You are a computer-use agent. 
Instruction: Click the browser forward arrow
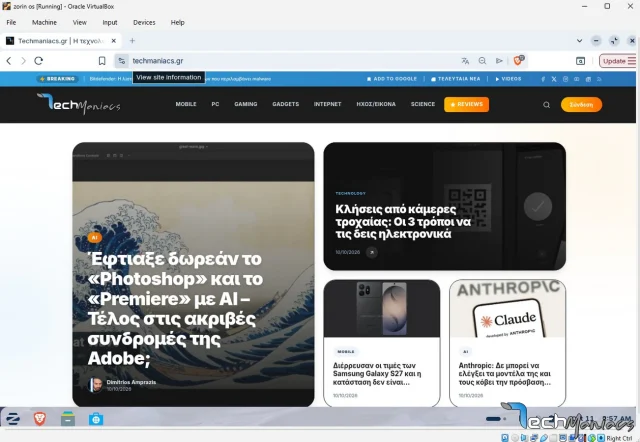click(23, 61)
